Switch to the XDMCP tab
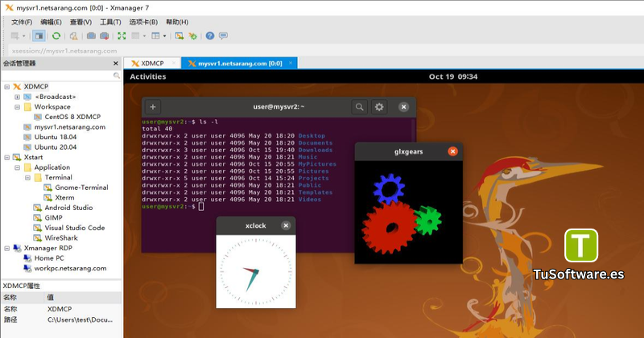The width and height of the screenshot is (644, 338). pyautogui.click(x=152, y=64)
